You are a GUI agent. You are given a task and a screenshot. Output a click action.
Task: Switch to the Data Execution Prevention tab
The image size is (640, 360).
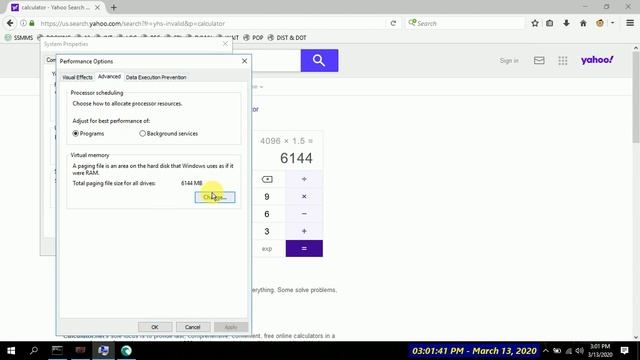[156, 77]
